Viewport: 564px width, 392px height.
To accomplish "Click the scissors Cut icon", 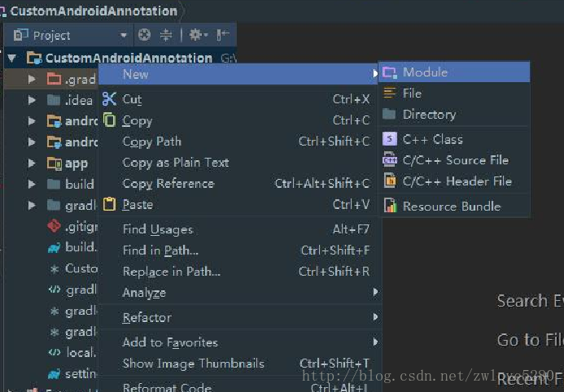I will (x=109, y=98).
